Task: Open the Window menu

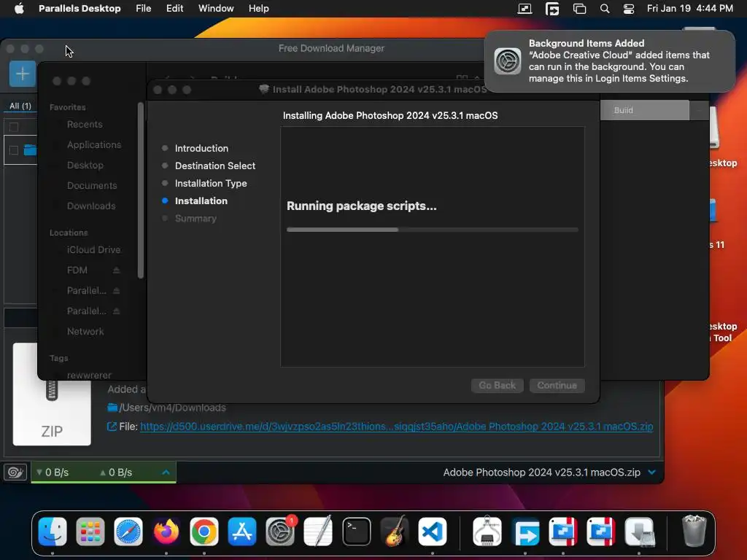Action: pos(216,8)
